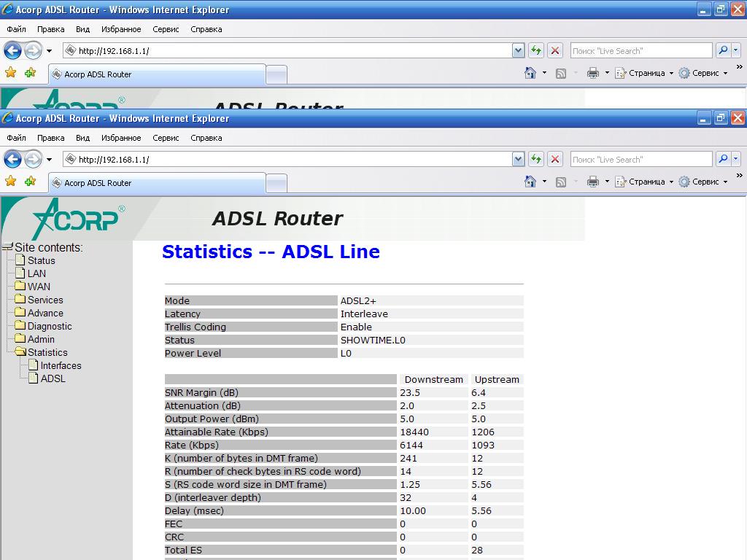Click the Stop icon in the front window's address bar
This screenshot has height=560, width=747.
pos(555,159)
